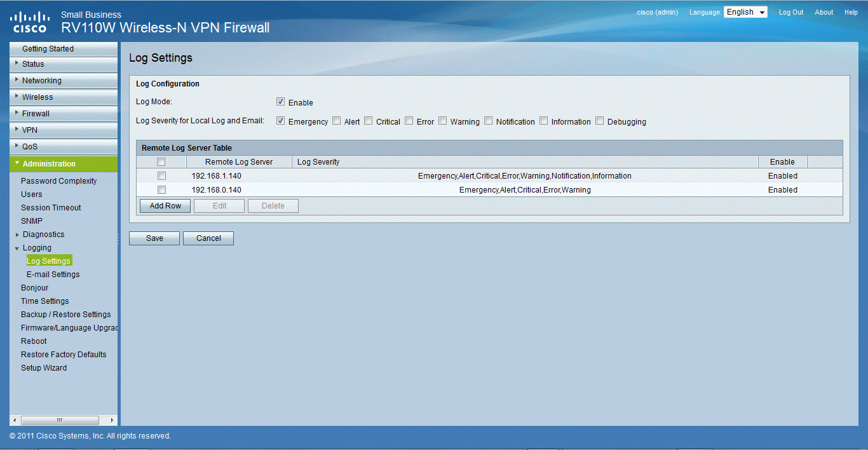868x450 pixels.
Task: Expand the Networking section
Action: click(x=64, y=81)
